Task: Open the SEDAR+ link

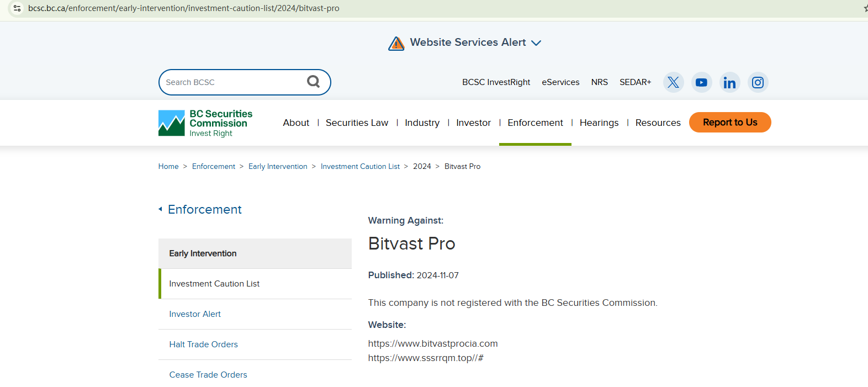Action: coord(635,82)
